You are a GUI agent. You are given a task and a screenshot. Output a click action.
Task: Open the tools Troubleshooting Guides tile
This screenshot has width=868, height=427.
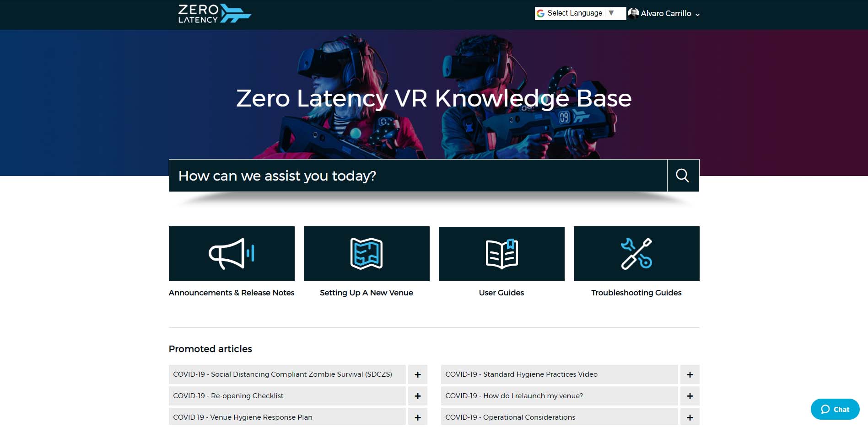tap(636, 254)
